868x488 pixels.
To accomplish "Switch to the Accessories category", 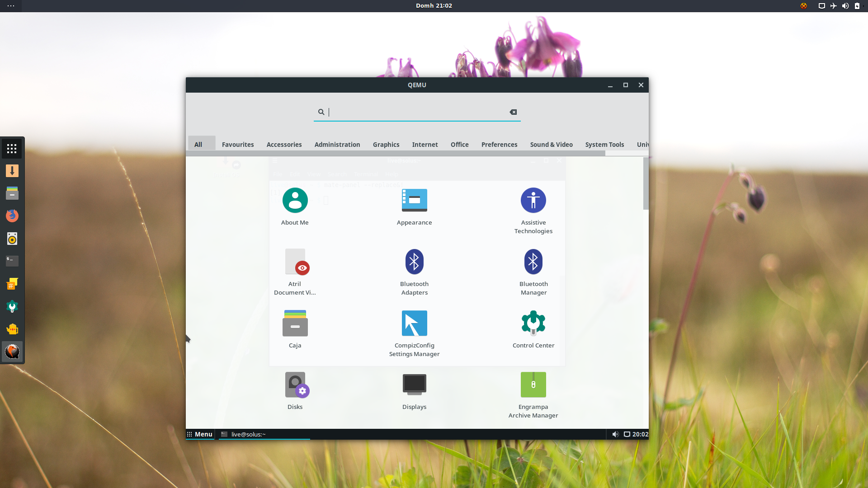I will tap(284, 145).
